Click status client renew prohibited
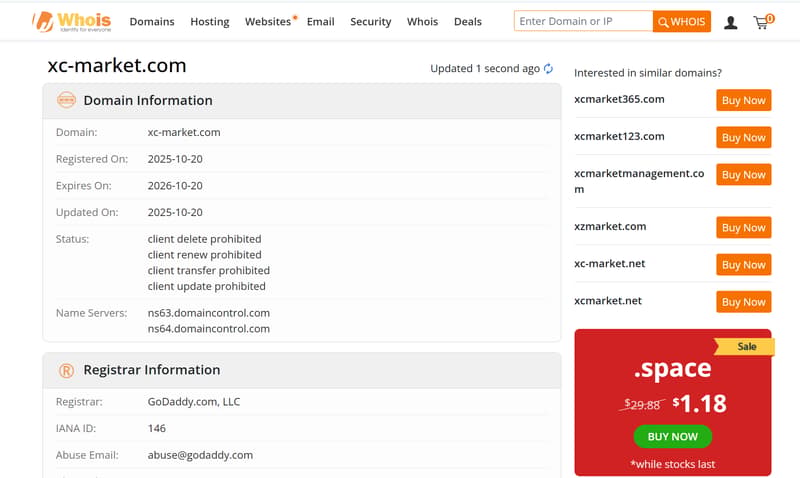The width and height of the screenshot is (800, 478). coord(205,255)
